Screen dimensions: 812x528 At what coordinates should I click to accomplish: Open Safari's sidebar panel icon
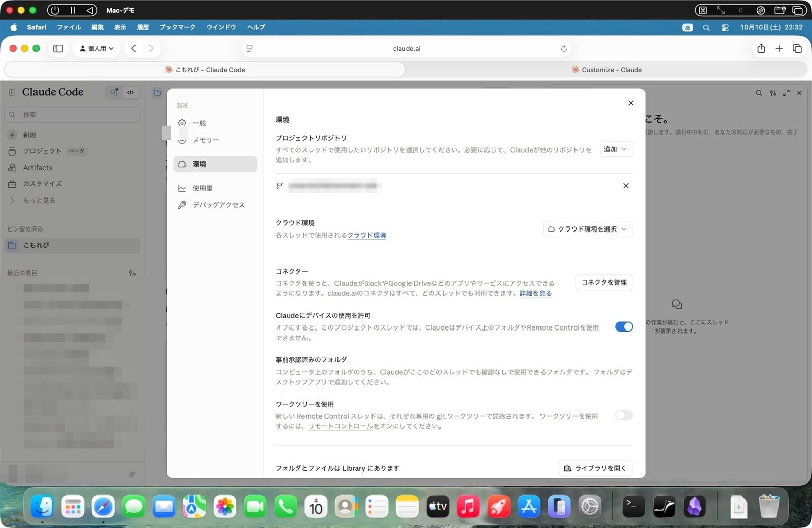(58, 49)
